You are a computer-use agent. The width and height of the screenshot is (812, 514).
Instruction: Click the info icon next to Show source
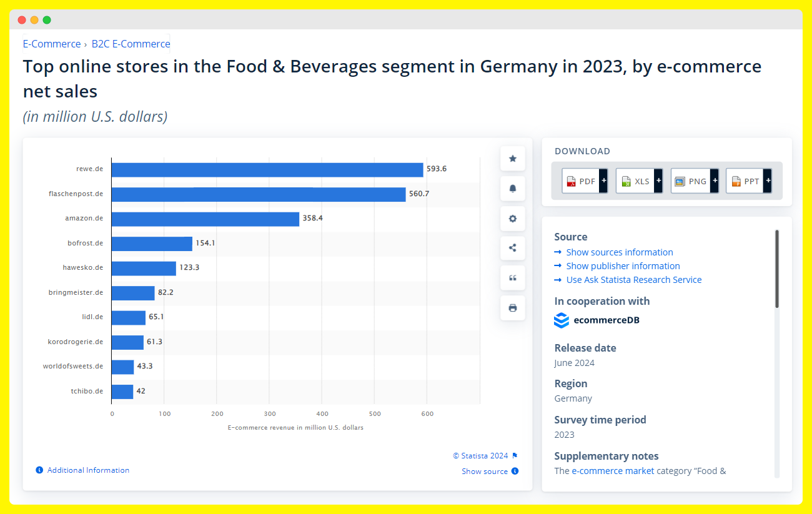click(x=515, y=472)
